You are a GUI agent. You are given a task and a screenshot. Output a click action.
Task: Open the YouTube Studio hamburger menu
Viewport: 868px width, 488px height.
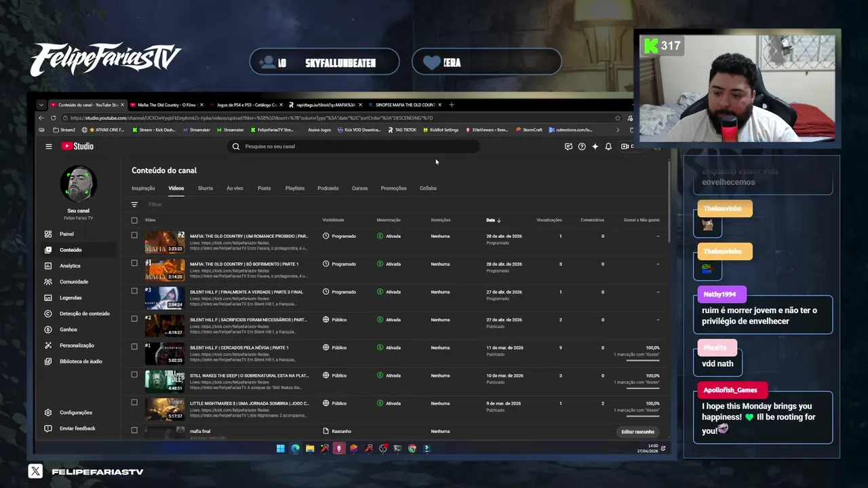click(49, 146)
